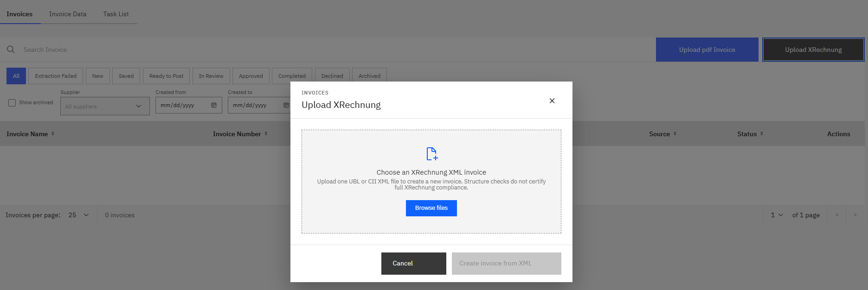The height and width of the screenshot is (290, 868).
Task: Click Create invoice from XML button
Action: pos(507,264)
